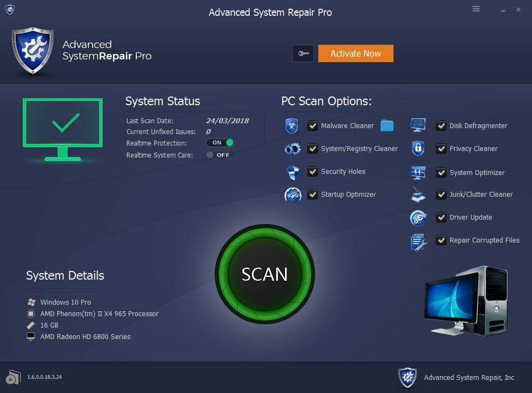Click the small shield icon in title bar
The width and height of the screenshot is (532, 393).
click(10, 10)
